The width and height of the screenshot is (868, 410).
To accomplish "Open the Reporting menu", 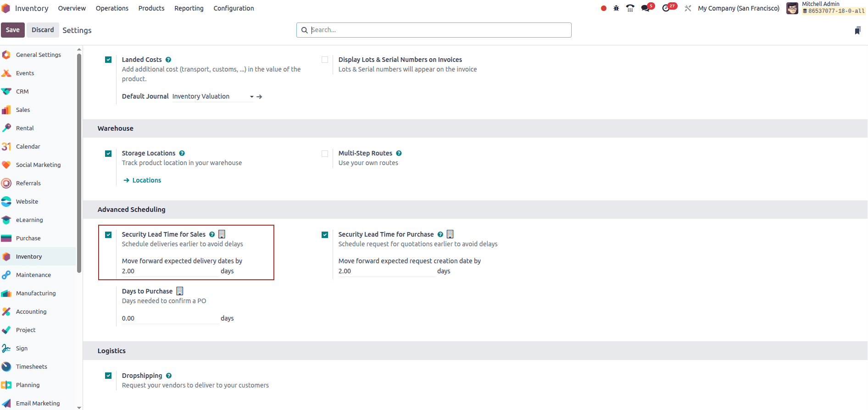I will click(189, 8).
